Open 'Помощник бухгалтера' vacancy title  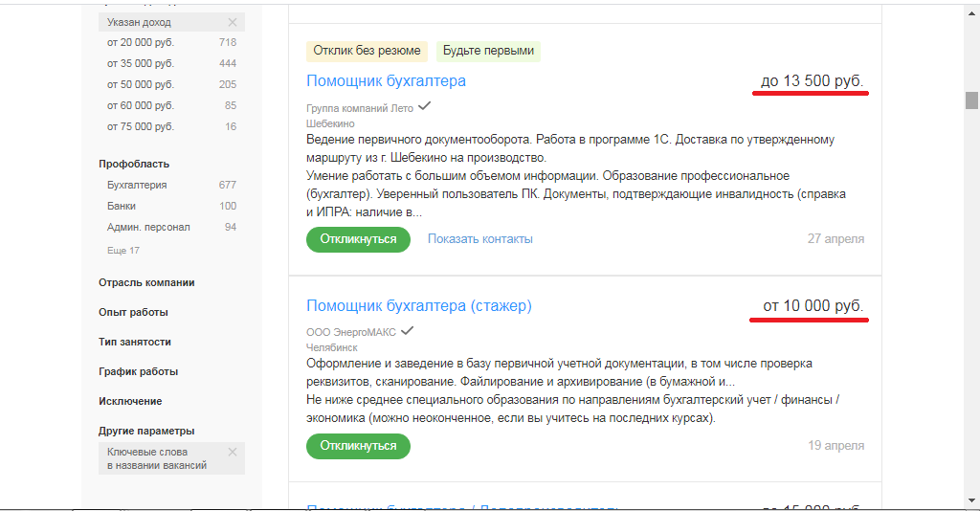[x=386, y=81]
